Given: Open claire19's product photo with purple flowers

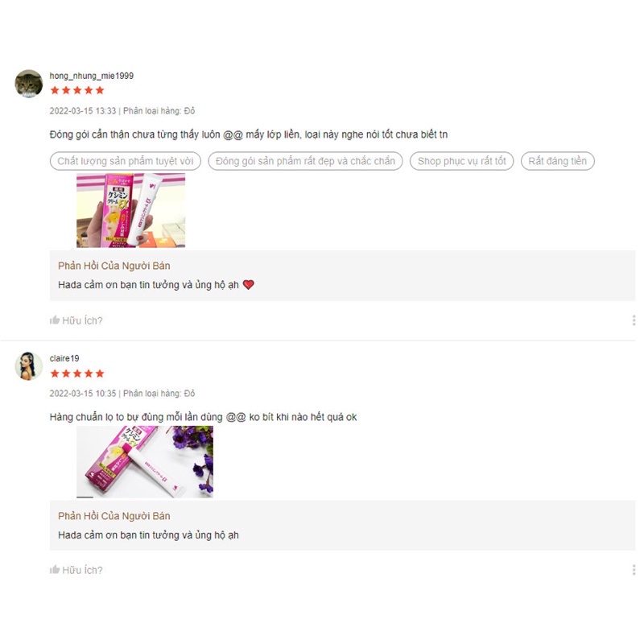Looking at the screenshot, I should coord(145,461).
